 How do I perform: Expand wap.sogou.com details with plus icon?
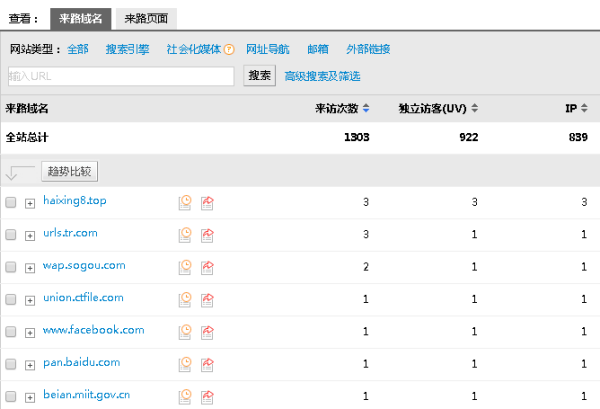click(30, 268)
